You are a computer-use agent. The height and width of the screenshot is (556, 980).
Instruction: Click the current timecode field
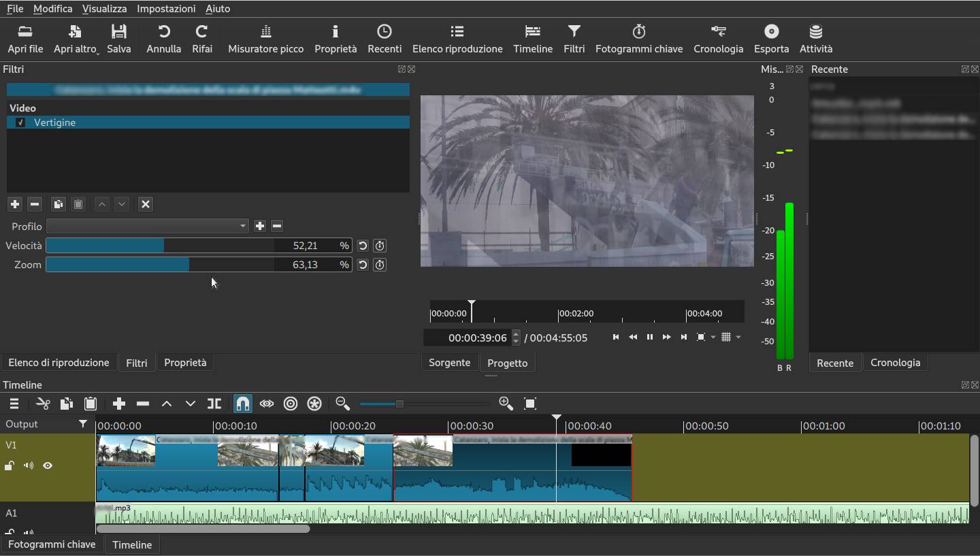pos(472,338)
